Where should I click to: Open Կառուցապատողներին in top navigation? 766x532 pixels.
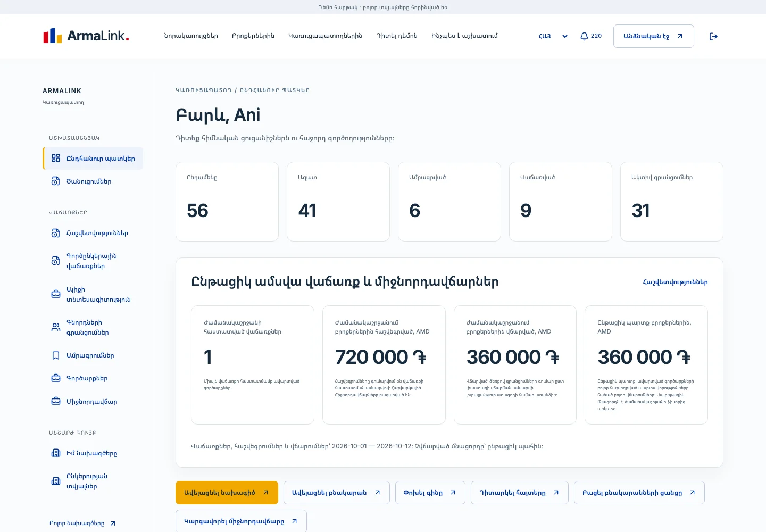pos(326,36)
